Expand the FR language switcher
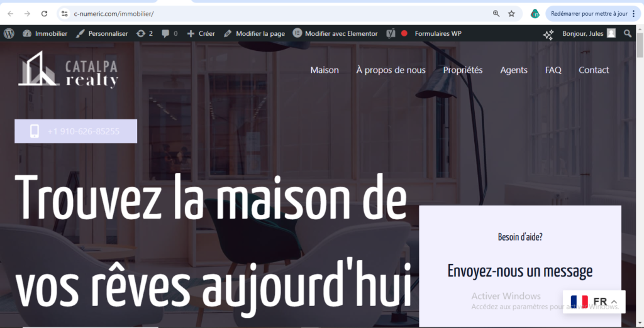Screen dimensions: 644x328 pyautogui.click(x=594, y=302)
